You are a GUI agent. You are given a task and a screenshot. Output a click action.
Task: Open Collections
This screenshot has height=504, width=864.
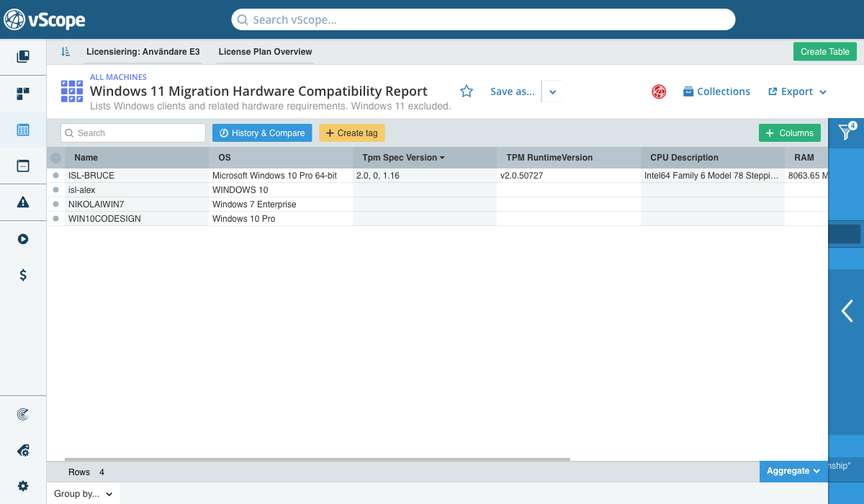[716, 91]
